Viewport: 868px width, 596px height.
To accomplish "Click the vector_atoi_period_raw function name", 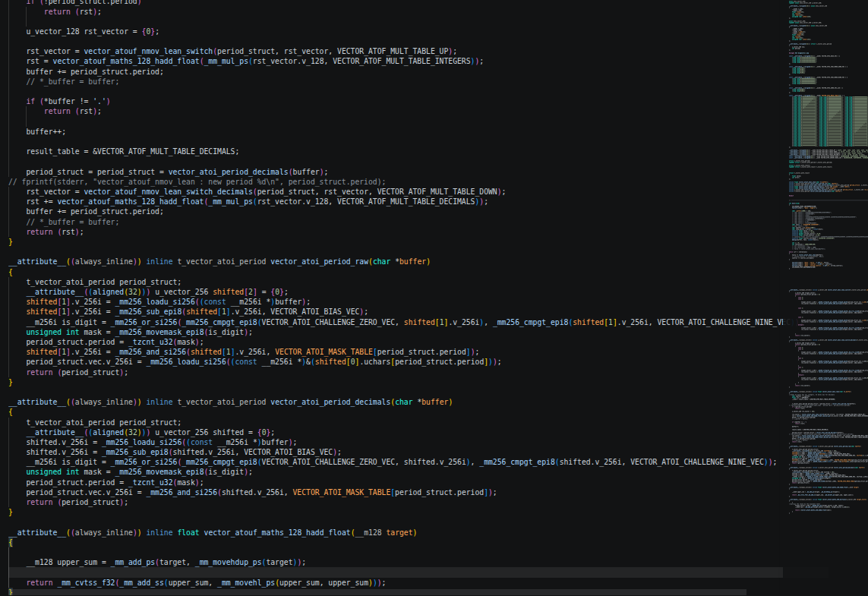I will [320, 261].
